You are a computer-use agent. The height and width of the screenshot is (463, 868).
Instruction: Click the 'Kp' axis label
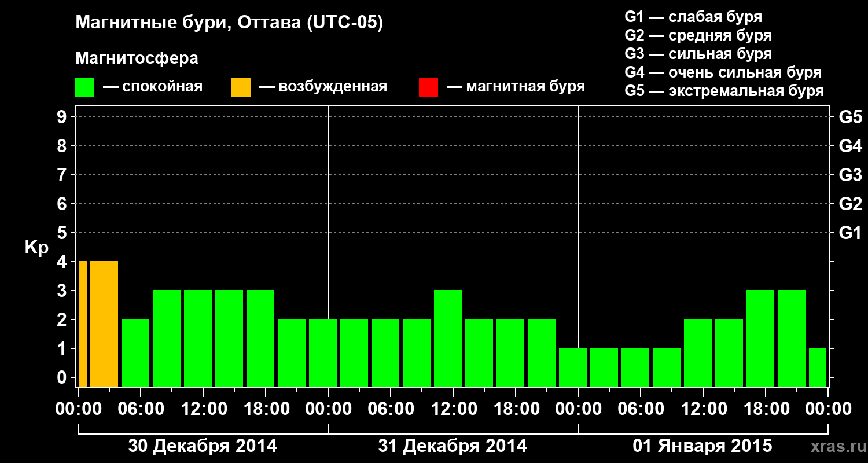(x=36, y=248)
